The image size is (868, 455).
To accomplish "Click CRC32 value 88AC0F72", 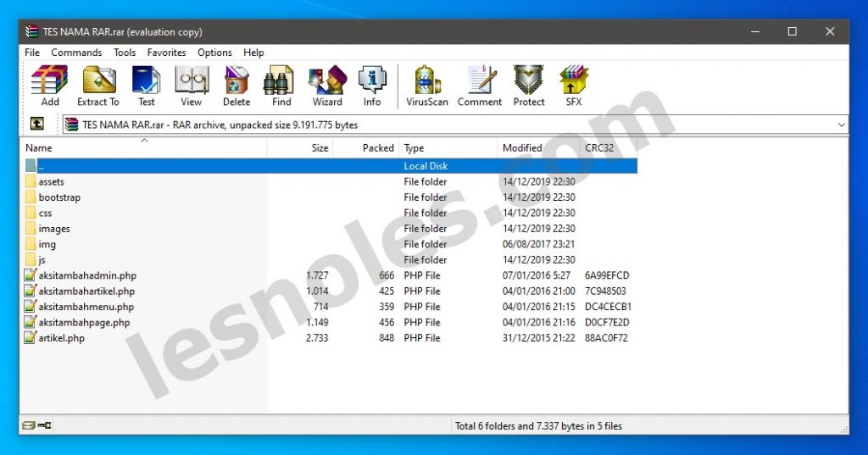I will click(x=606, y=338).
